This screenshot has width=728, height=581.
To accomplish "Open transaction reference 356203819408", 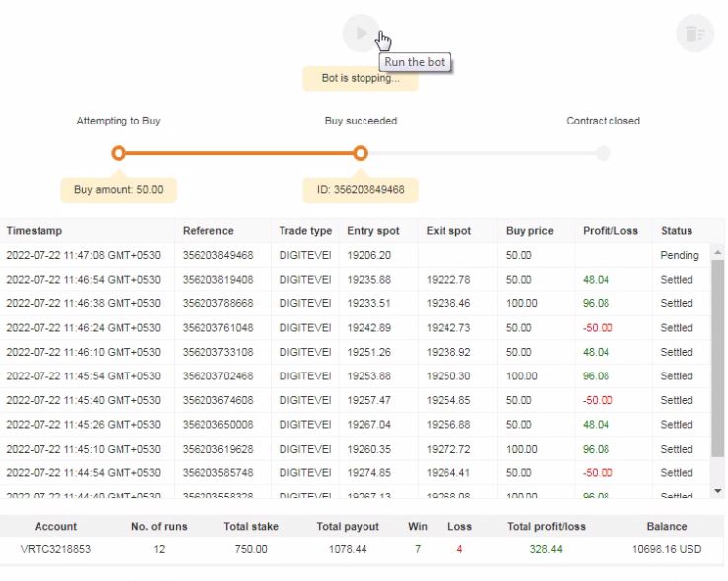I will [217, 280].
